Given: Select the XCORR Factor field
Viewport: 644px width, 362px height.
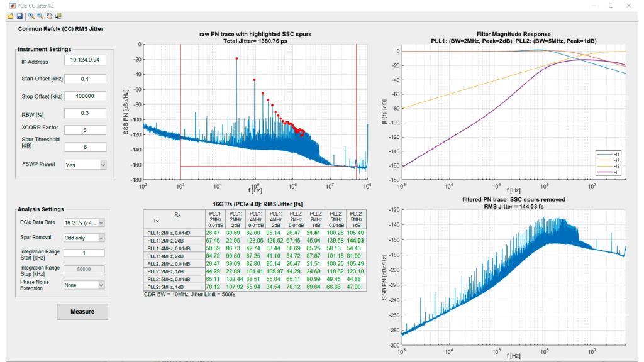Looking at the screenshot, I should 85,130.
